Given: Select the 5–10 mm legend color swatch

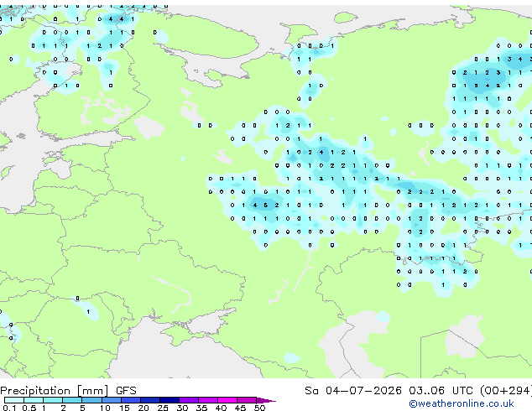Looking at the screenshot, I should 92,400.
